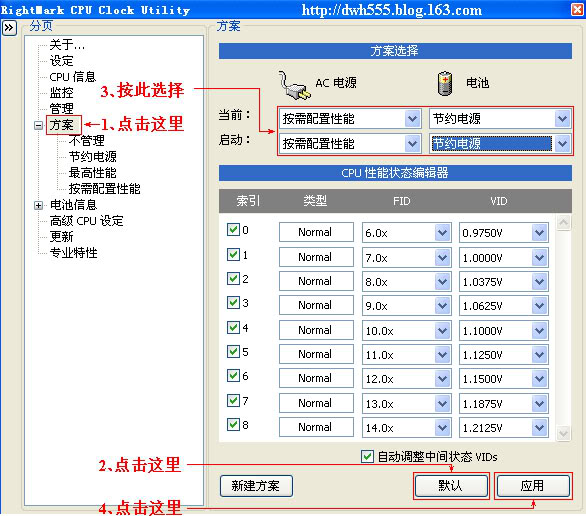Uncheck the index 8 P-state checkbox
Screen dimensions: 586x516
coord(233,424)
